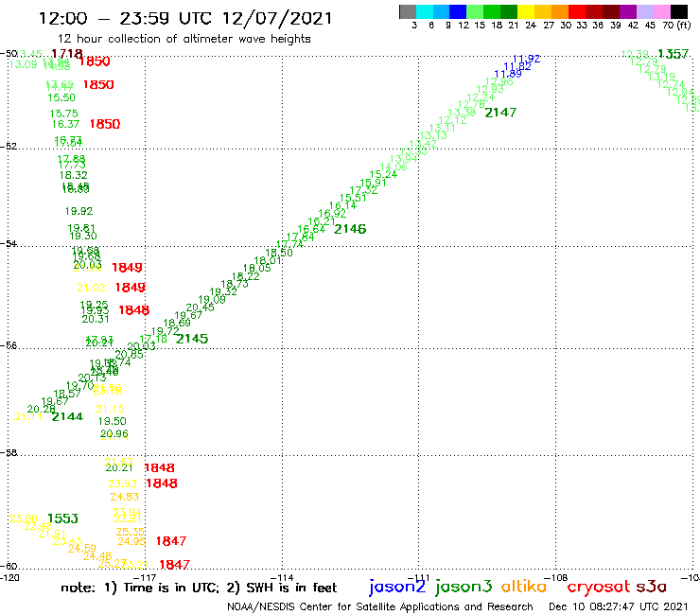Select the bright red swatch in the legend
The width and height of the screenshot is (700, 615).
pos(577,11)
